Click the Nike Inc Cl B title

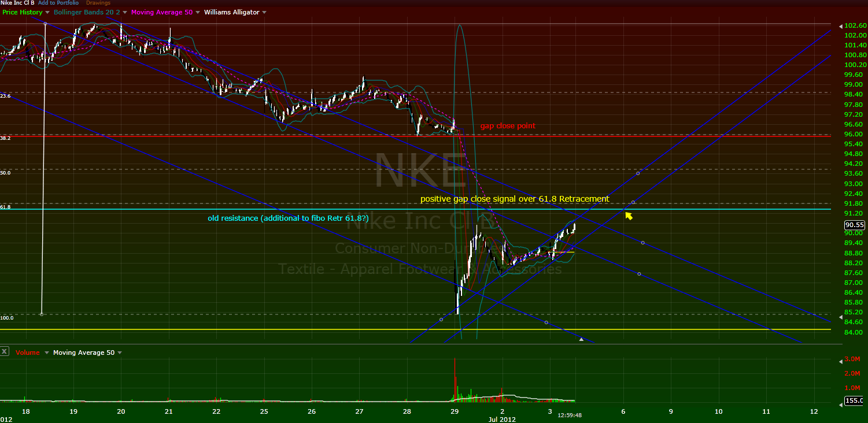click(17, 3)
